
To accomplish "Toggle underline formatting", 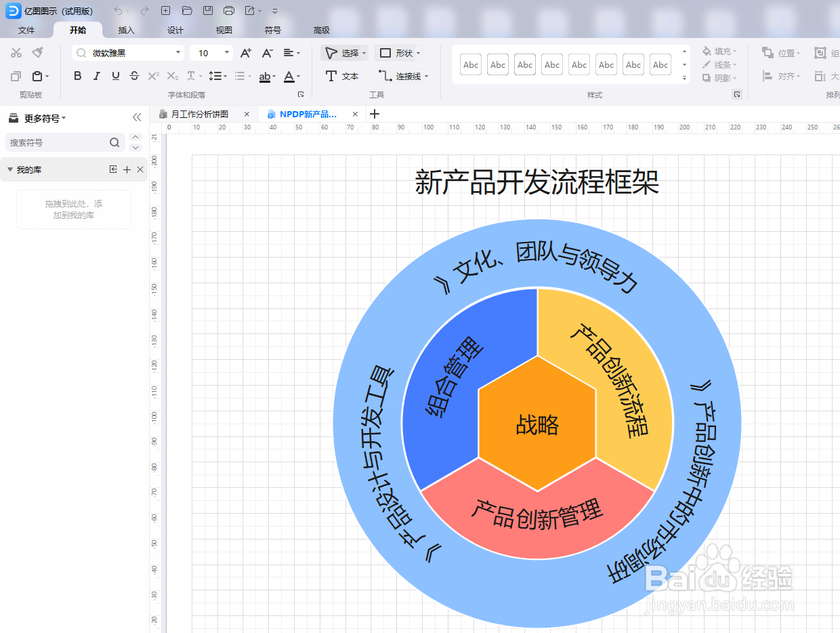I will pos(115,76).
